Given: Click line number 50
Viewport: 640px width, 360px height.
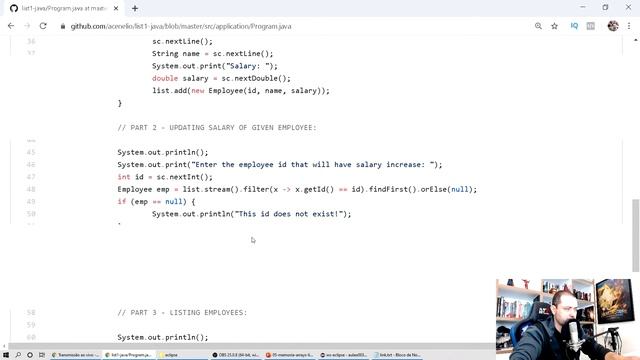Looking at the screenshot, I should [x=31, y=214].
